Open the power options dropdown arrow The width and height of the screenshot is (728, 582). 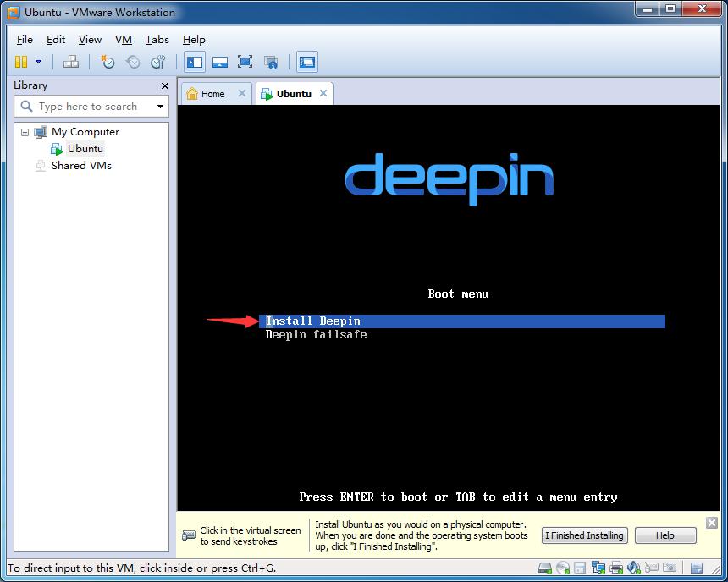[x=39, y=62]
